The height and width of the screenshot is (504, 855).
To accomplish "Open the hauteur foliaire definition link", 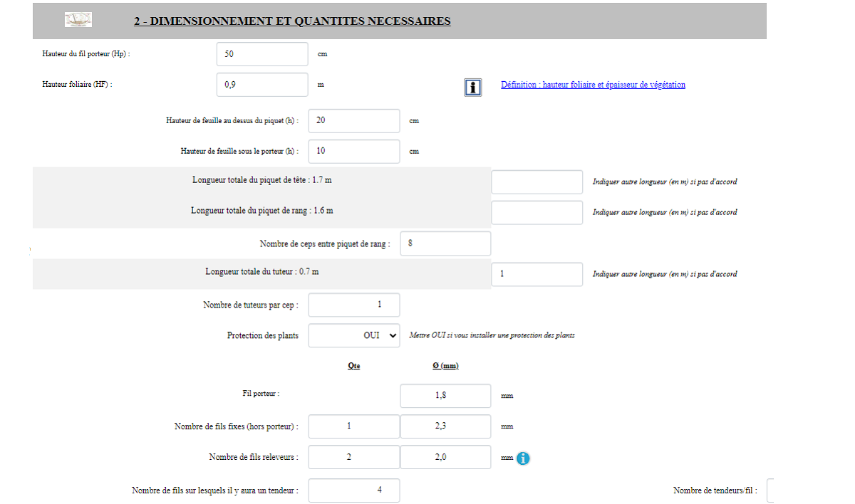I will tap(593, 85).
